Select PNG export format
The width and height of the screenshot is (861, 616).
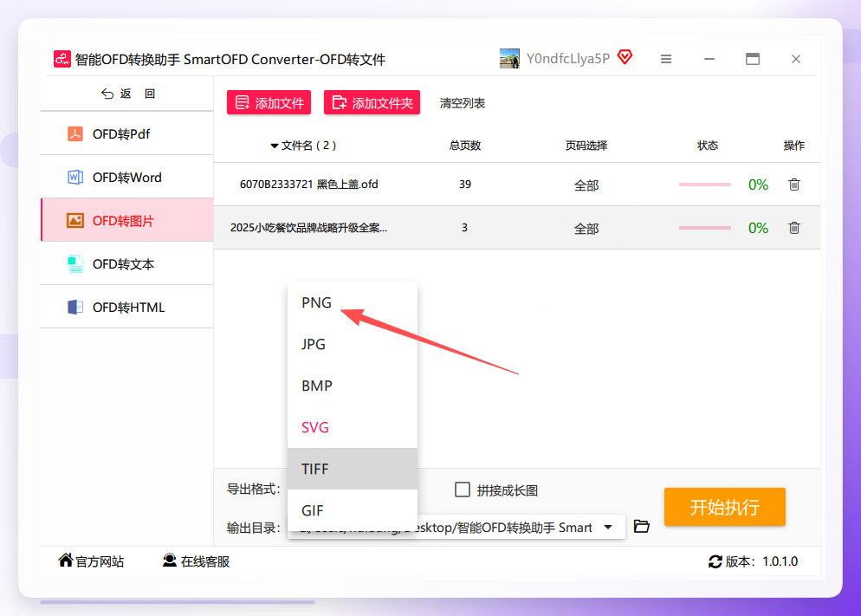point(353,302)
